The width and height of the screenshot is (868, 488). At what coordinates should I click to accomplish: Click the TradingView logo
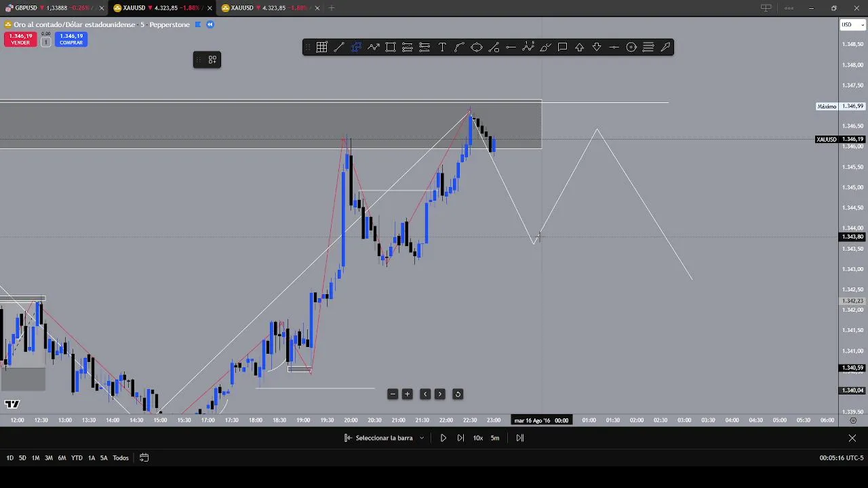[x=12, y=405]
